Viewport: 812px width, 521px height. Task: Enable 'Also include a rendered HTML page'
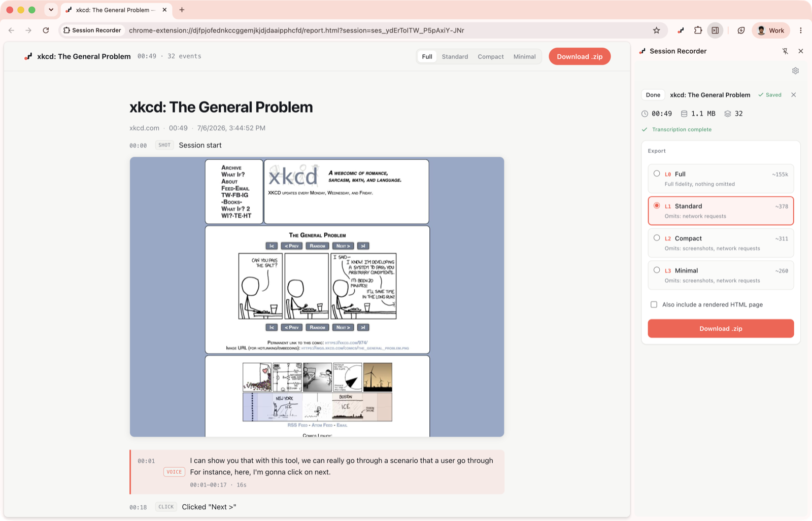(x=654, y=305)
